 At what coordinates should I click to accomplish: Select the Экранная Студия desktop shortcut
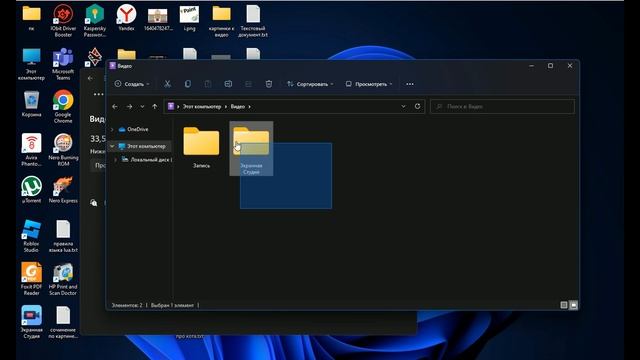[x=31, y=322]
